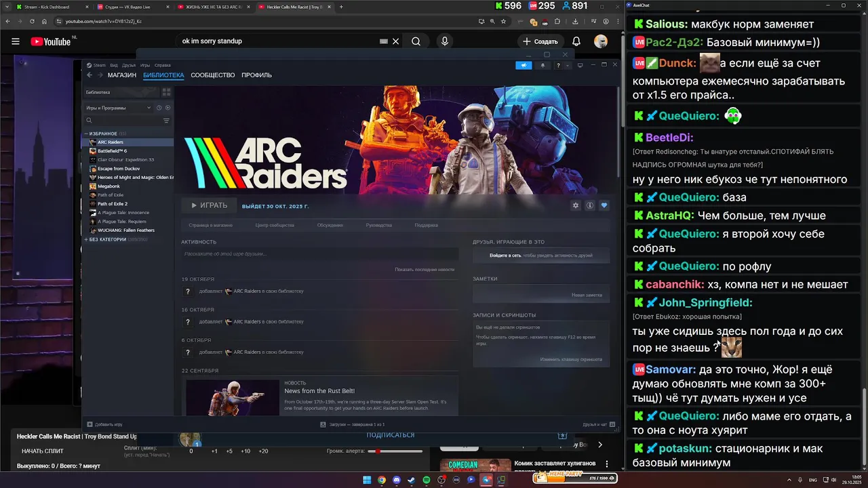Open the Обсуждения link
Screen dimensions: 868x488
click(330, 225)
